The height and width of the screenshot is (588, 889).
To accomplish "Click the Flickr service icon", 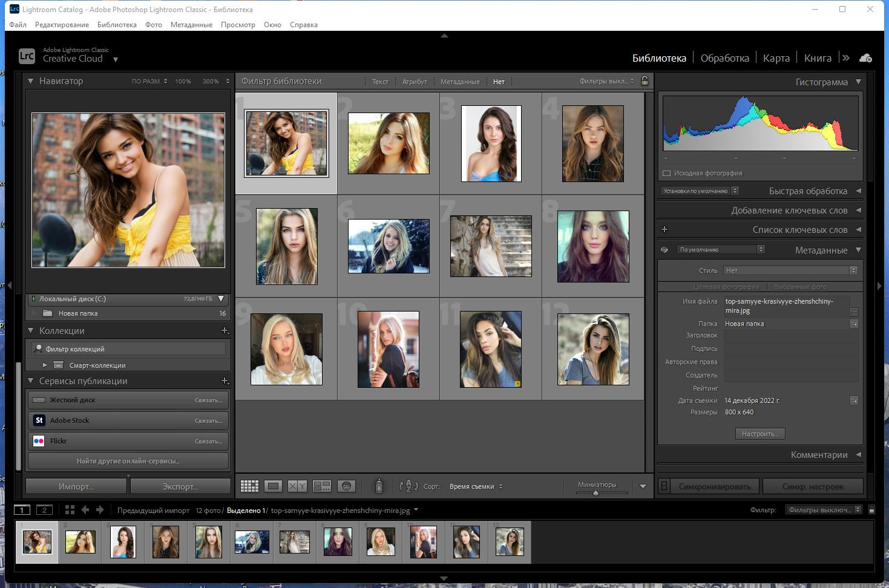I will tap(39, 441).
